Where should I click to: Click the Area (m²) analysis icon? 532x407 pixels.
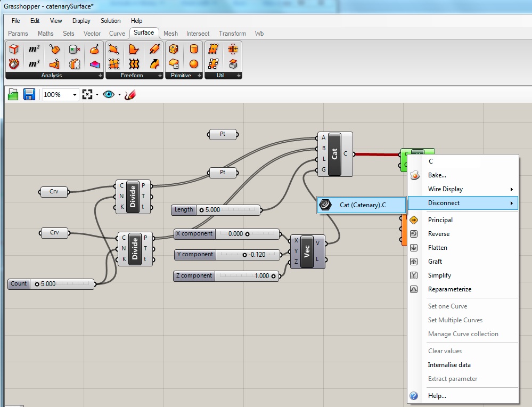(34, 49)
